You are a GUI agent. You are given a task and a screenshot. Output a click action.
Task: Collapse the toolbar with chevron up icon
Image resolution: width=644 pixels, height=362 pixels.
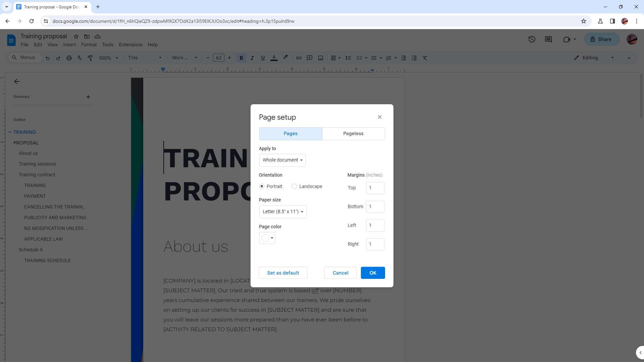[x=629, y=58]
